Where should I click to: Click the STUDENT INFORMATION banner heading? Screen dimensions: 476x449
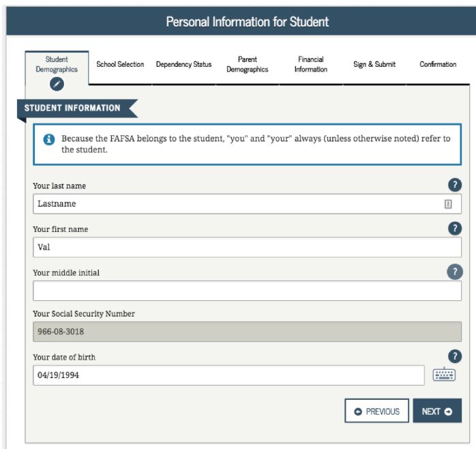pyautogui.click(x=72, y=108)
